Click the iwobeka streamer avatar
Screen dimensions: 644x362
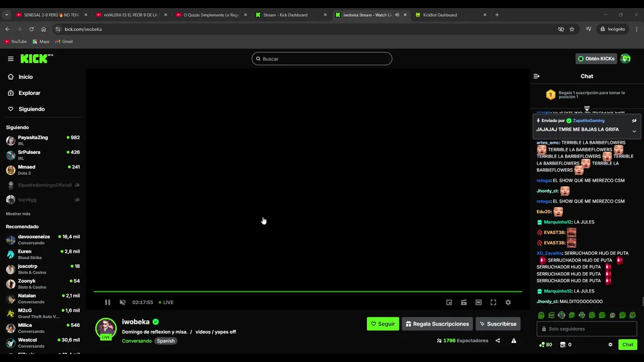click(x=106, y=328)
